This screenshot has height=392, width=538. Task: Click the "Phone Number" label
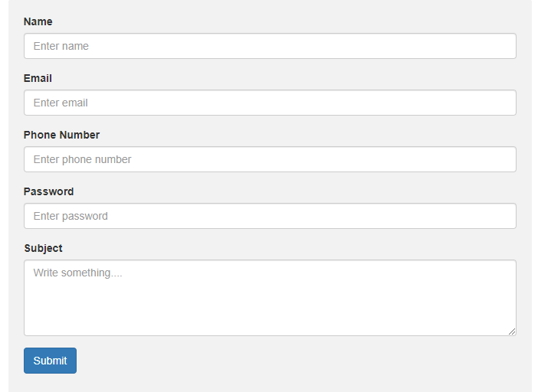[x=61, y=135]
